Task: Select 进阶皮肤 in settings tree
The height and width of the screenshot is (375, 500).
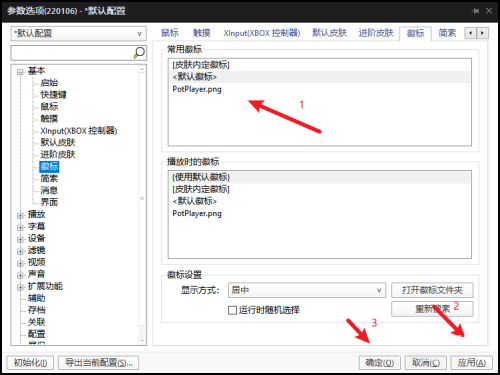Action: 58,155
